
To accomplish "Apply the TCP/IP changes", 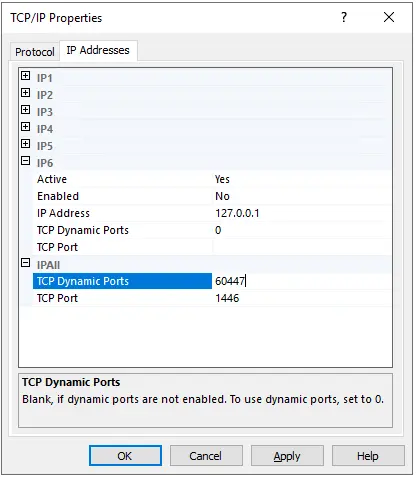I will coord(287,456).
